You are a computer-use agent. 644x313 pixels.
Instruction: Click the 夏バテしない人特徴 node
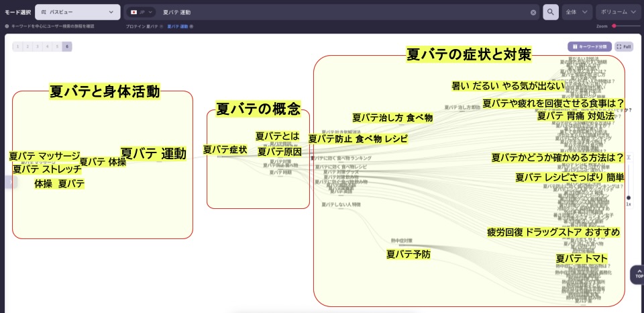coord(341,204)
